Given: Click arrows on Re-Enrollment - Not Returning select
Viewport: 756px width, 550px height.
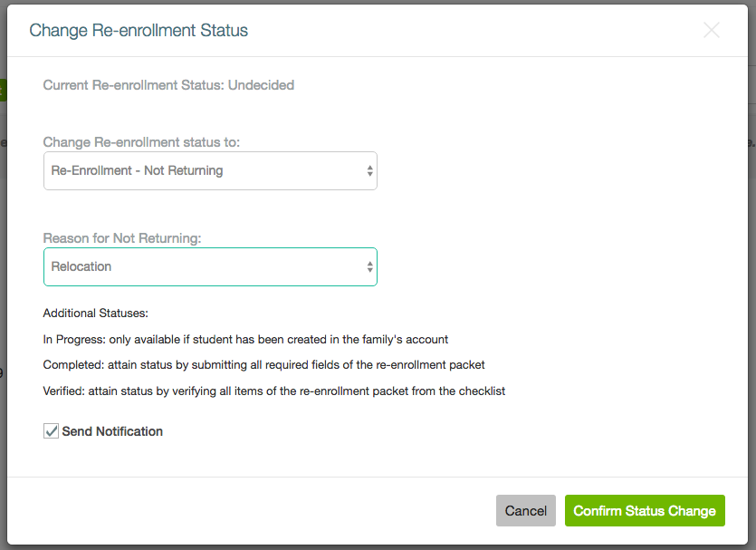Looking at the screenshot, I should (x=369, y=170).
